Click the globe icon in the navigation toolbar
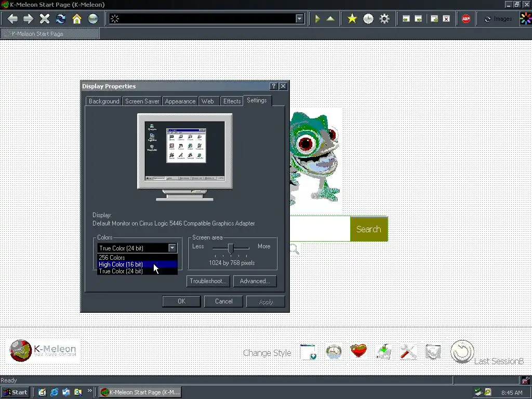 [93, 19]
